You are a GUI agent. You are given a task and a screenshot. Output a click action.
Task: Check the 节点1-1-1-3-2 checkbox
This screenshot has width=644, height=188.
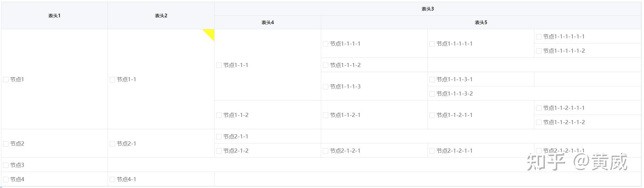[432, 94]
